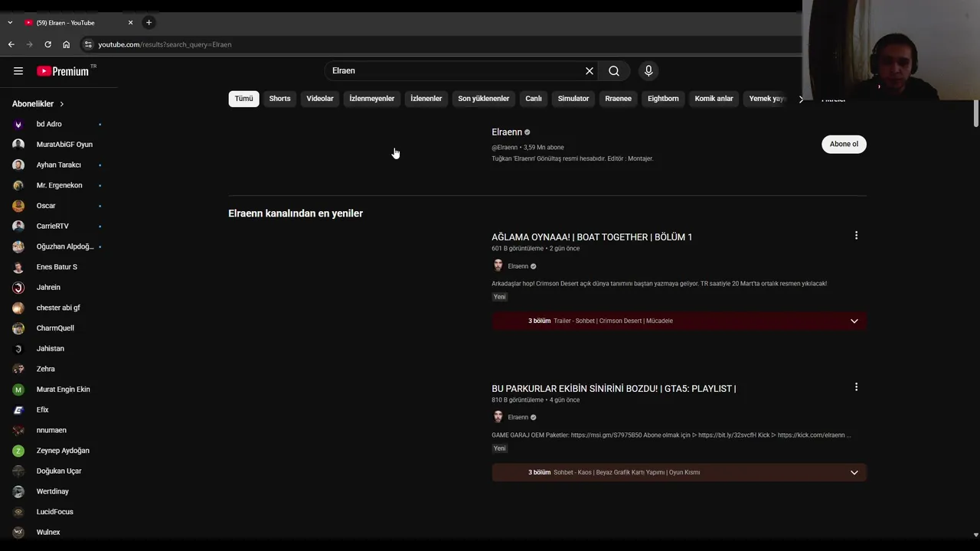The height and width of the screenshot is (551, 980).
Task: Open the browser home page
Action: [66, 44]
